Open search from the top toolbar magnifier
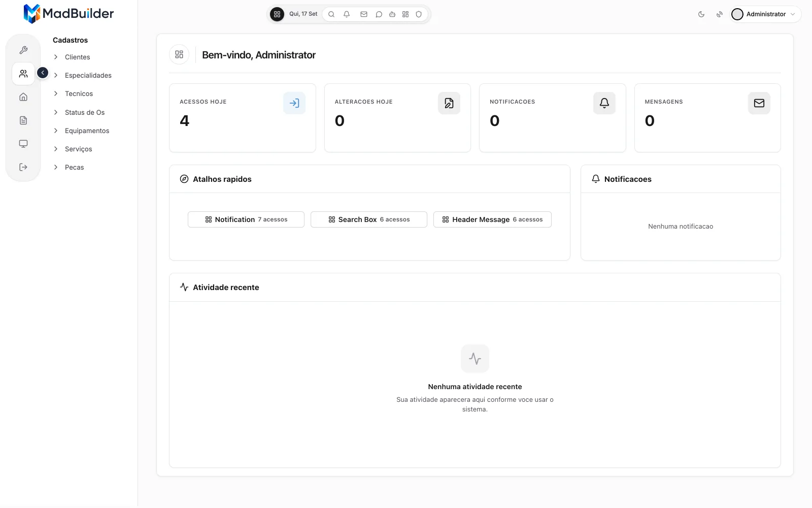The image size is (812, 508). click(x=331, y=14)
